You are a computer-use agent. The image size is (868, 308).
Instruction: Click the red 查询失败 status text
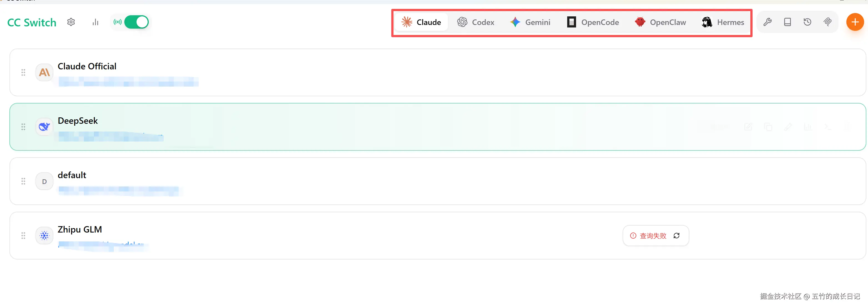pyautogui.click(x=653, y=236)
